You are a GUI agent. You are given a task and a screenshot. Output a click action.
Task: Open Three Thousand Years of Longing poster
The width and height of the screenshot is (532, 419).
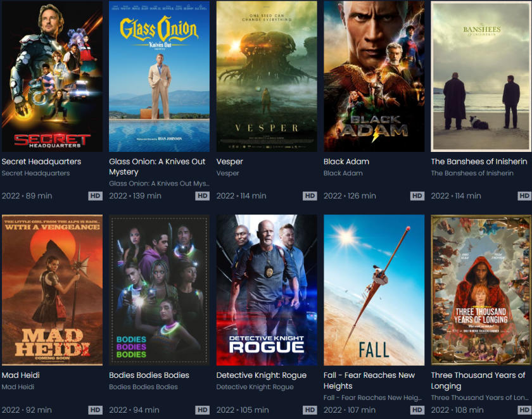pos(481,290)
